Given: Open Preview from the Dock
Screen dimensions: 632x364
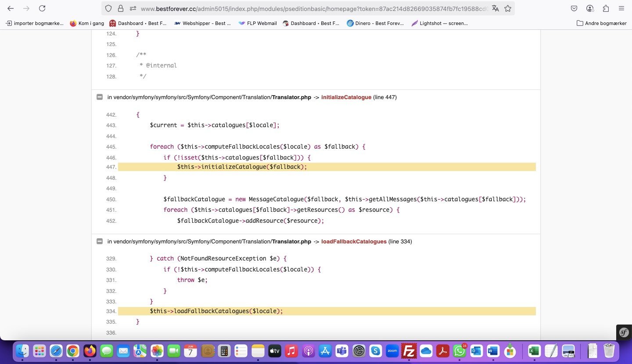Looking at the screenshot, I should (568, 351).
